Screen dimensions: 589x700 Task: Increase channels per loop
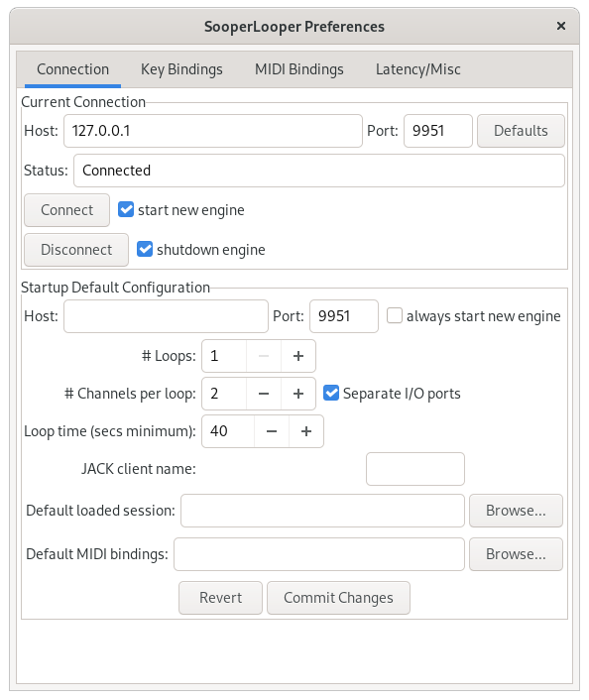coord(298,394)
